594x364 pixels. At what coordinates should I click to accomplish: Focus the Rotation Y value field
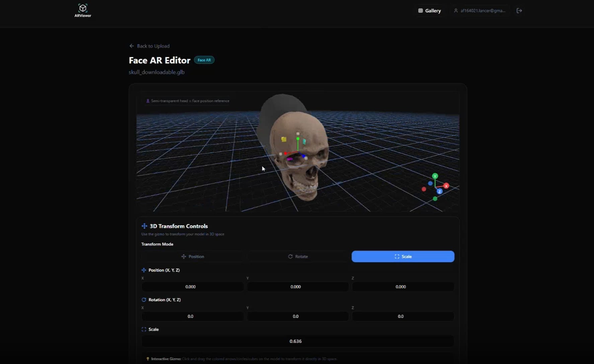pyautogui.click(x=298, y=316)
